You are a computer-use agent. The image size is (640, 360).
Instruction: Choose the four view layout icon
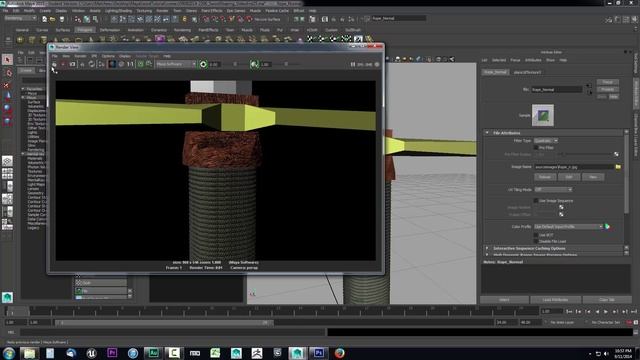coord(7,173)
